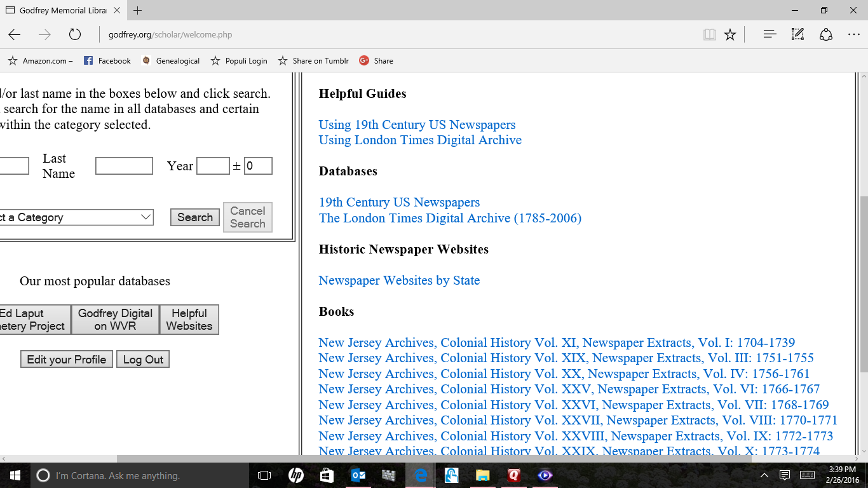
Task: Click the Cancel Search button
Action: [248, 217]
